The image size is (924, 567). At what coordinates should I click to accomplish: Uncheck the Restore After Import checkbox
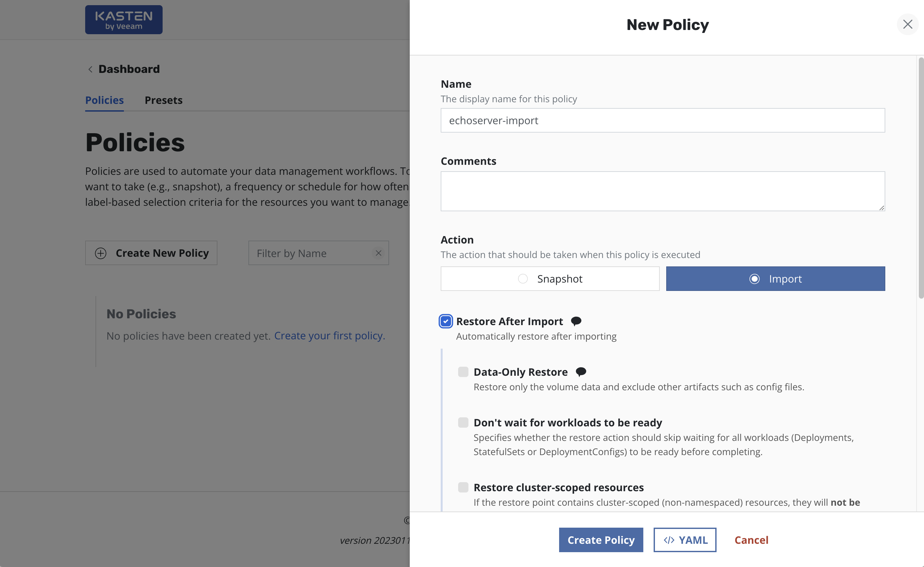pos(446,321)
